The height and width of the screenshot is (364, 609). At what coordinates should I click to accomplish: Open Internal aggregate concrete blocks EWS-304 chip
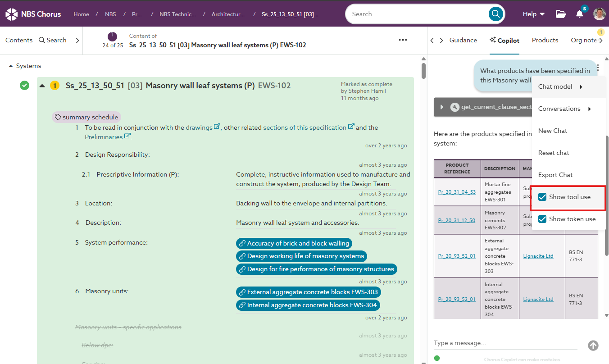click(308, 305)
